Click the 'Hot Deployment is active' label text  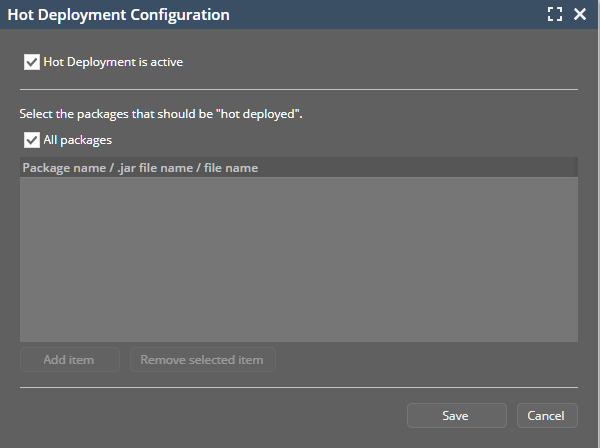113,62
